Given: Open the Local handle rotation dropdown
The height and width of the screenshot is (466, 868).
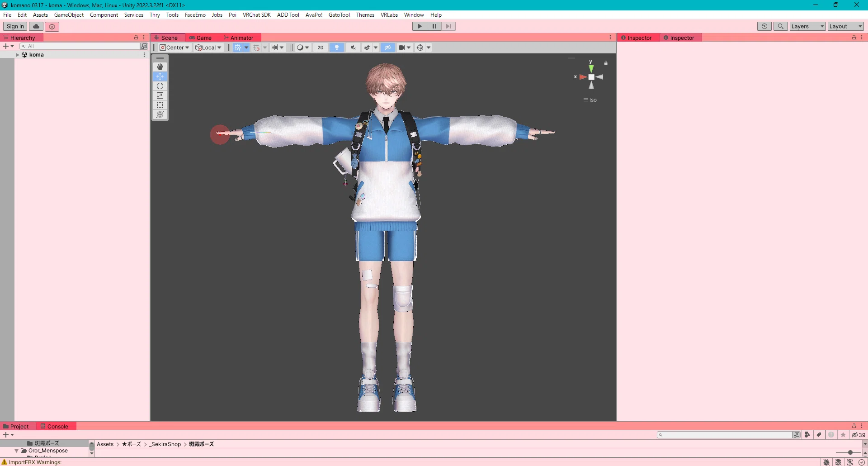Looking at the screenshot, I should (208, 48).
